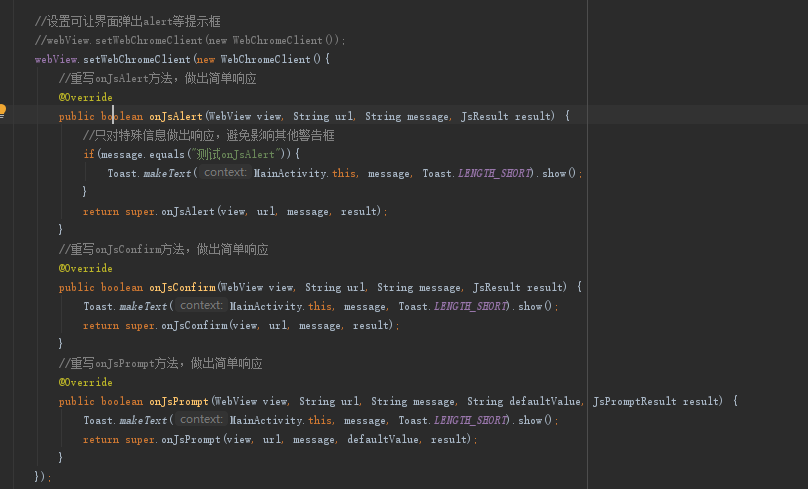The height and width of the screenshot is (489, 808).
Task: Click new WebChromeClient() in the active call
Action: [x=259, y=60]
